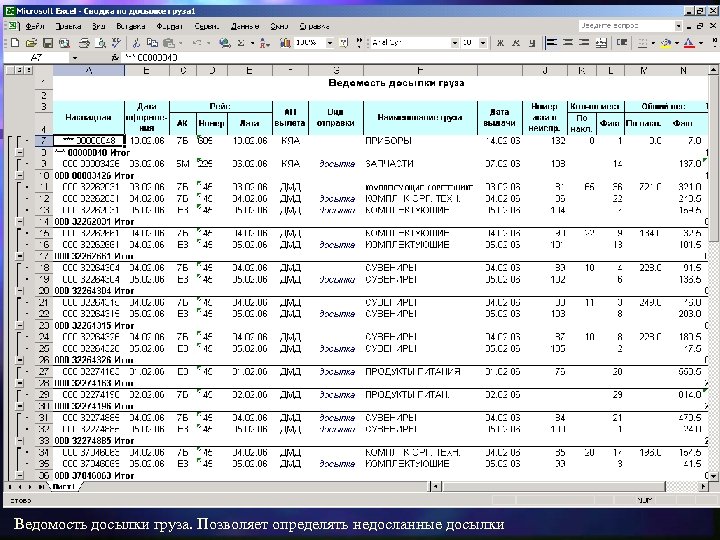Click in the 'Введите вопрос' help box
The image size is (720, 540).
click(x=627, y=26)
